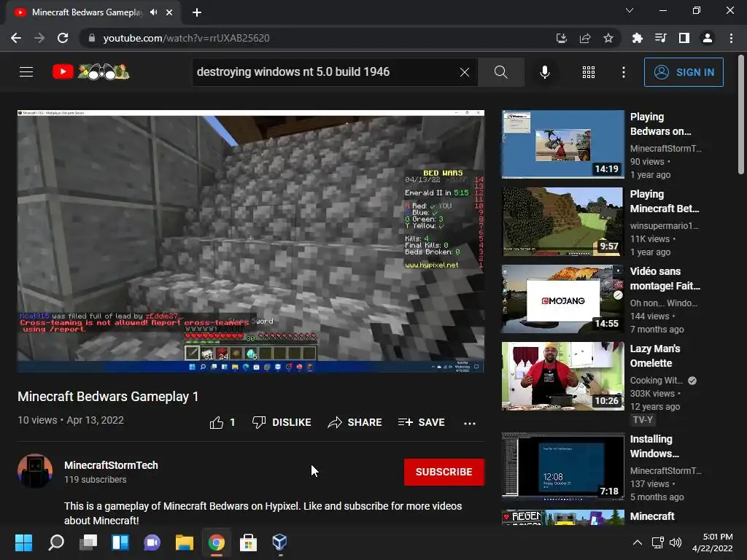Click the install app icon in address bar
The width and height of the screenshot is (747, 560).
tap(562, 38)
